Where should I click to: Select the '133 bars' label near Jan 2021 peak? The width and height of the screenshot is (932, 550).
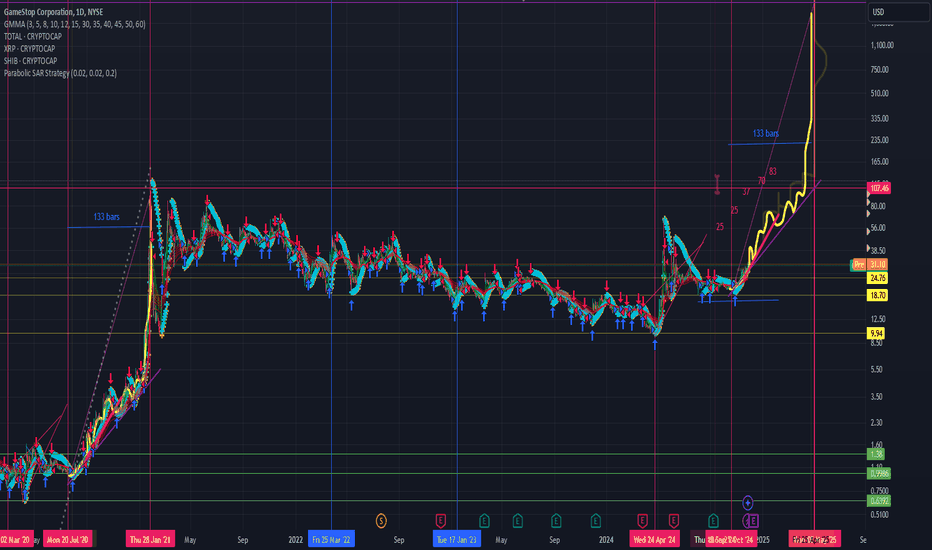coord(106,217)
